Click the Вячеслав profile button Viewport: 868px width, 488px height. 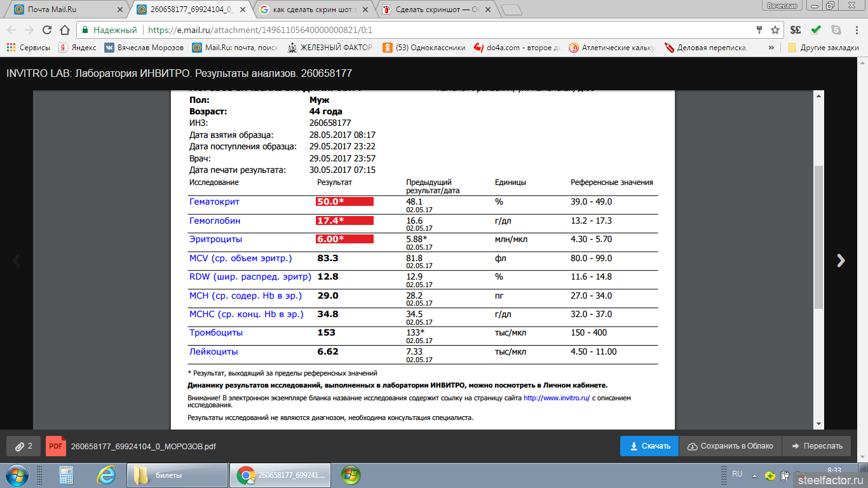click(x=781, y=4)
